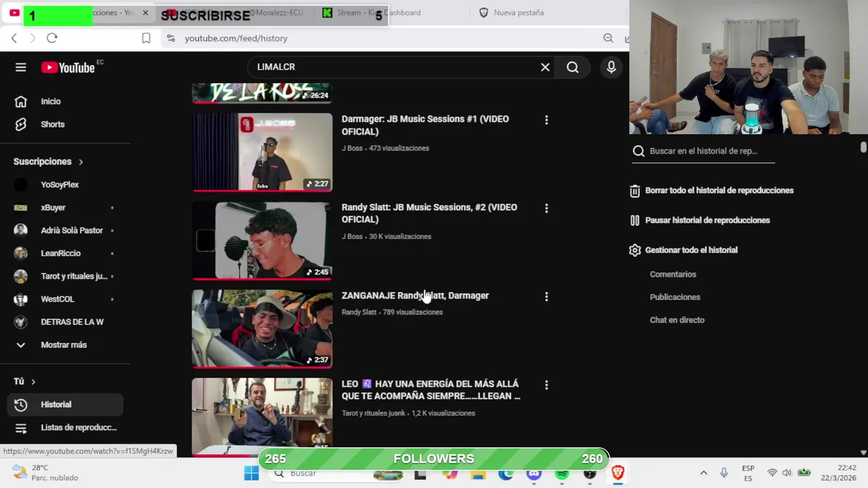This screenshot has height=488, width=868.
Task: Open site settings icon in address bar
Action: point(170,39)
